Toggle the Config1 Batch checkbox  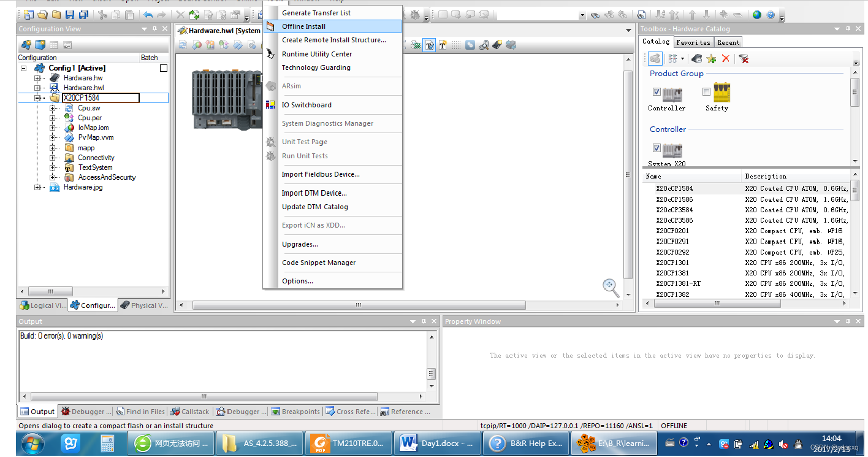[164, 68]
